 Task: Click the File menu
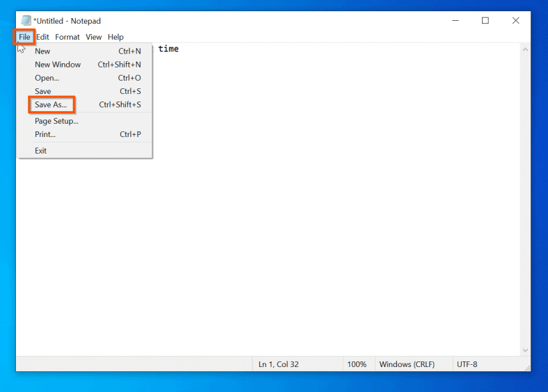pos(24,37)
